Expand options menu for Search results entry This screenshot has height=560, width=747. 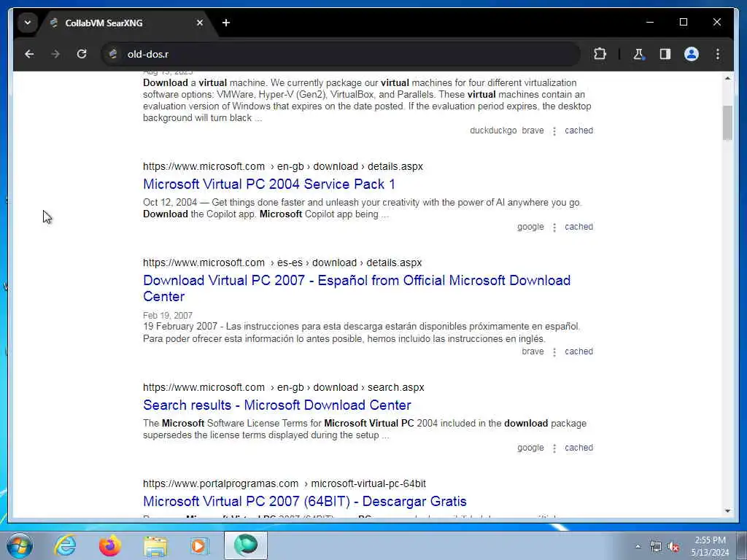(554, 448)
